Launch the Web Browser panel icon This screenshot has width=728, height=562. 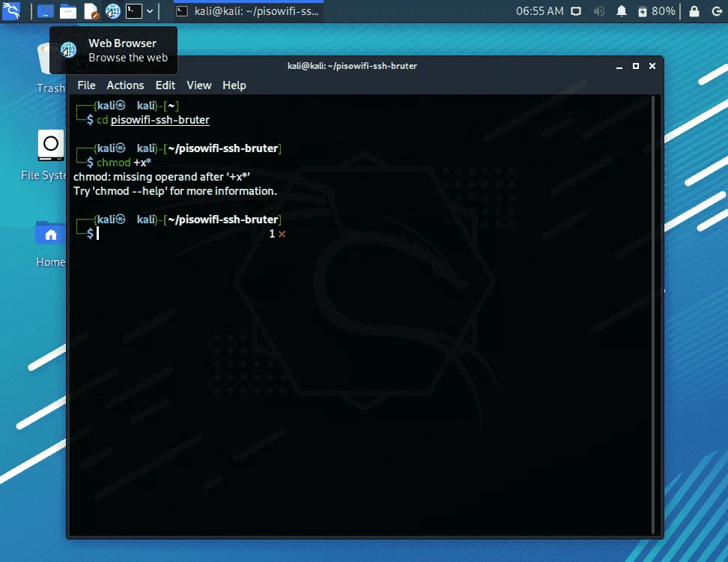click(x=113, y=11)
